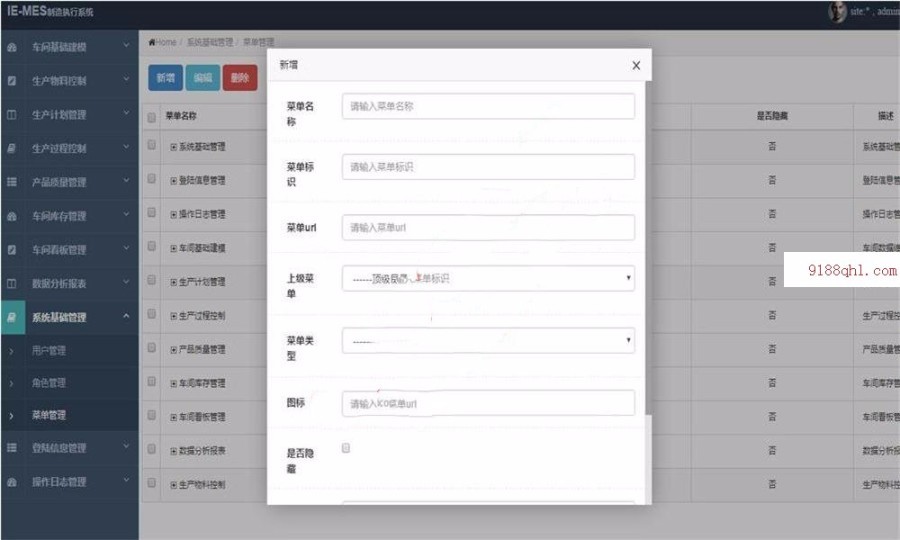Click the 新增 dialog vertical scrollbar
This screenshot has height=540, width=900.
coord(649,247)
